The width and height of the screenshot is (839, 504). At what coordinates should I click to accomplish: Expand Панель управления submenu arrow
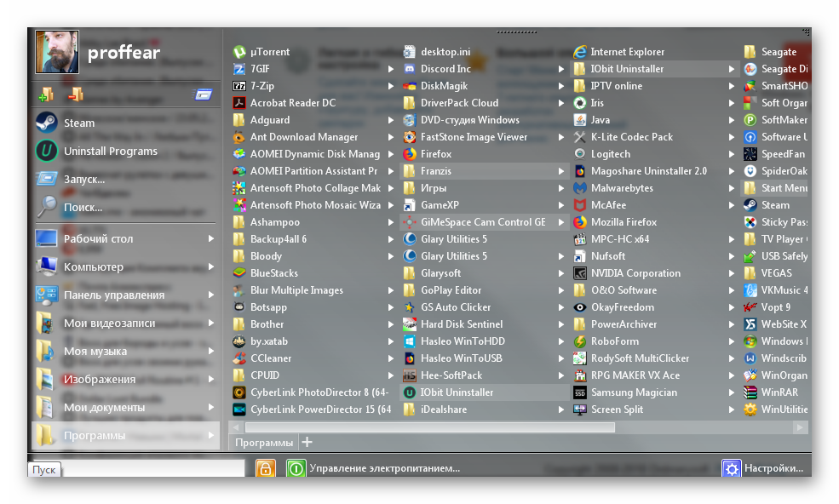click(x=211, y=295)
